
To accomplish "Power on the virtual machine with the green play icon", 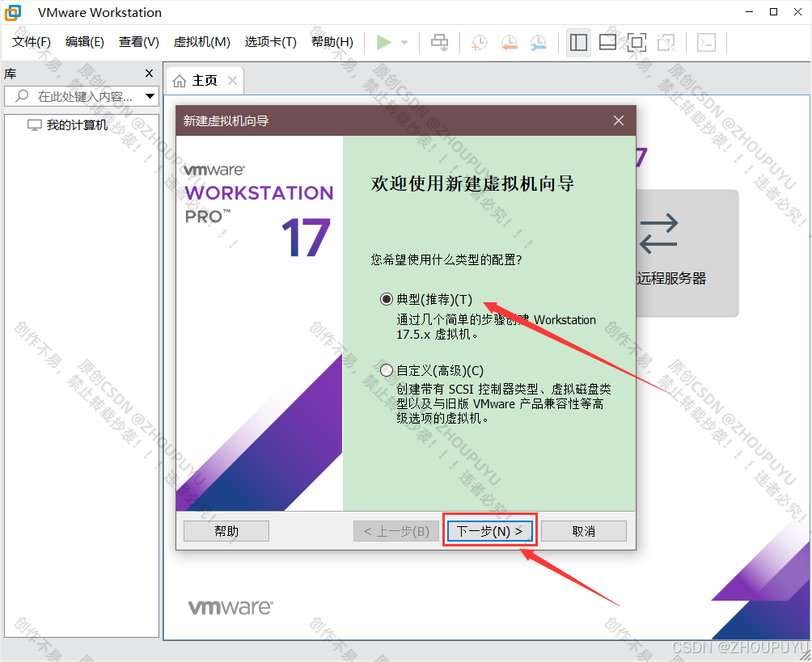I will pos(383,43).
